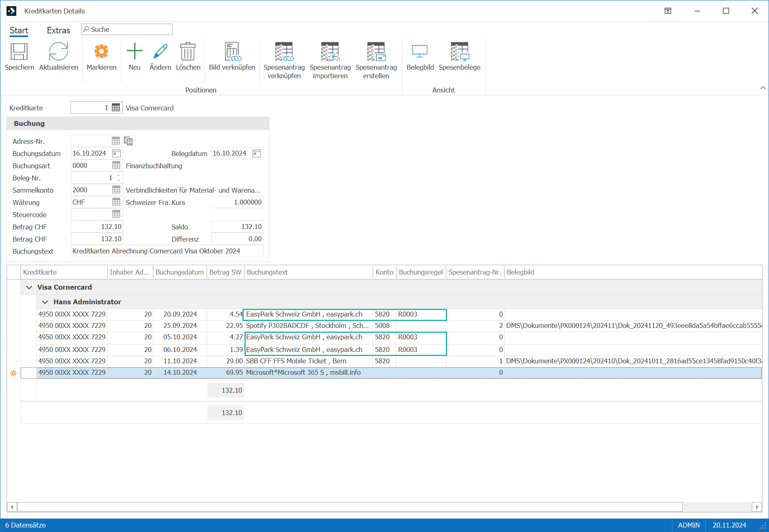769x532 pixels.
Task: Open Steuercode lookup table icon
Action: tap(116, 214)
